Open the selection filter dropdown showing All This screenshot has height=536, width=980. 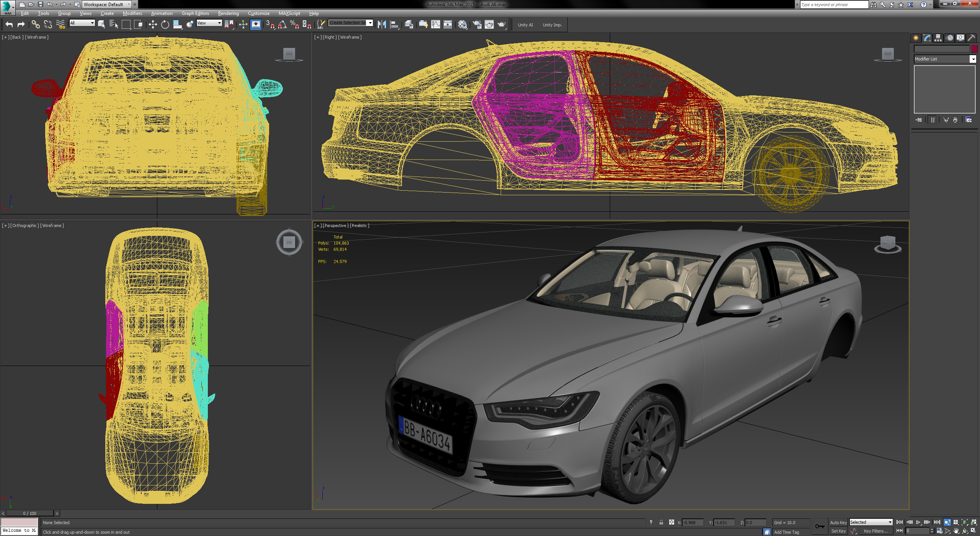tap(82, 23)
